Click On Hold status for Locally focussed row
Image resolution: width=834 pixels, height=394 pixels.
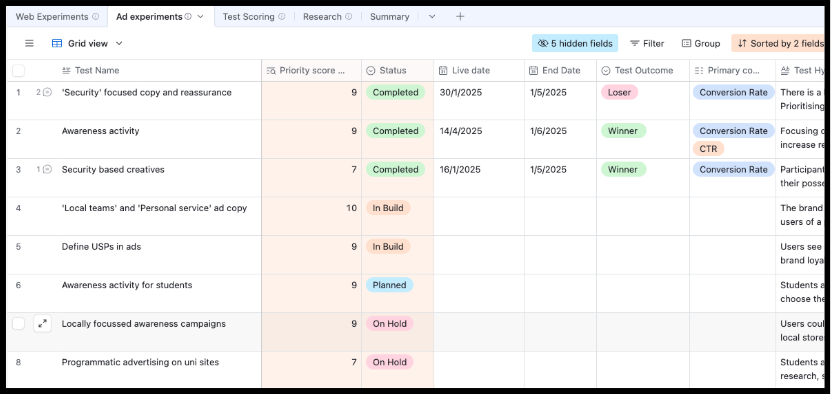coord(389,324)
